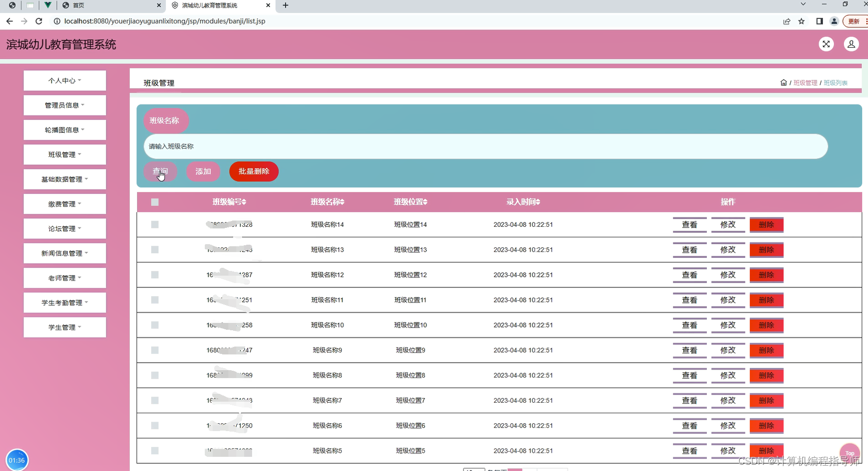Open the tab search chevron in title bar
Image resolution: width=868 pixels, height=471 pixels.
(x=803, y=4)
